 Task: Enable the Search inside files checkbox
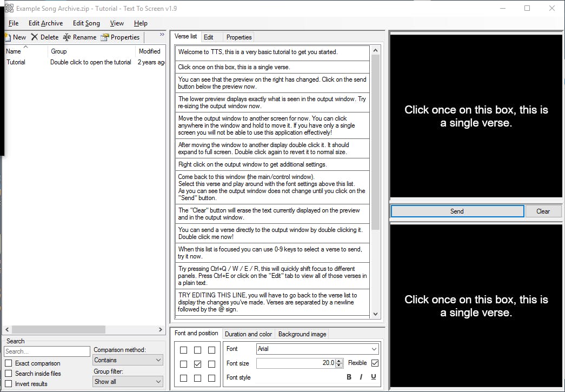point(9,374)
